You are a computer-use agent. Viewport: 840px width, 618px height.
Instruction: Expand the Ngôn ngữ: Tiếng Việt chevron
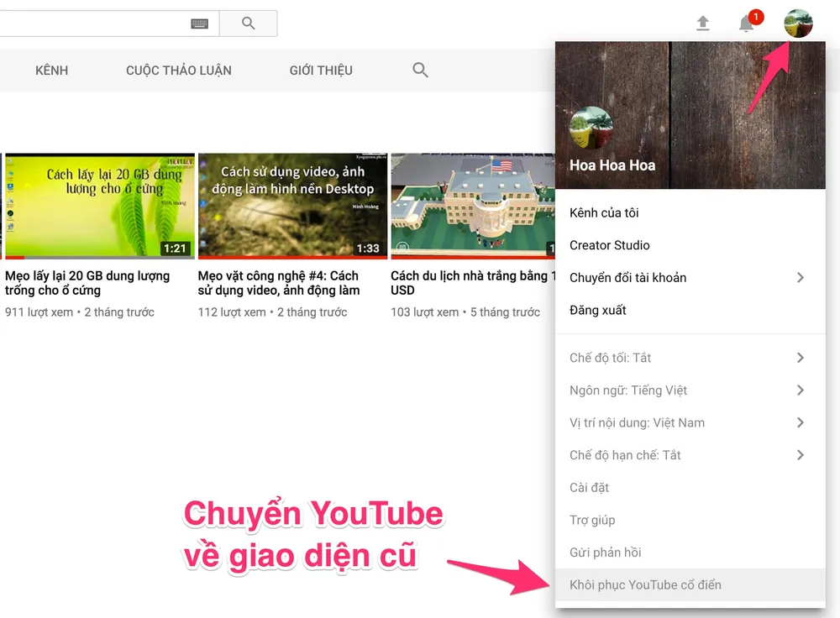[800, 390]
